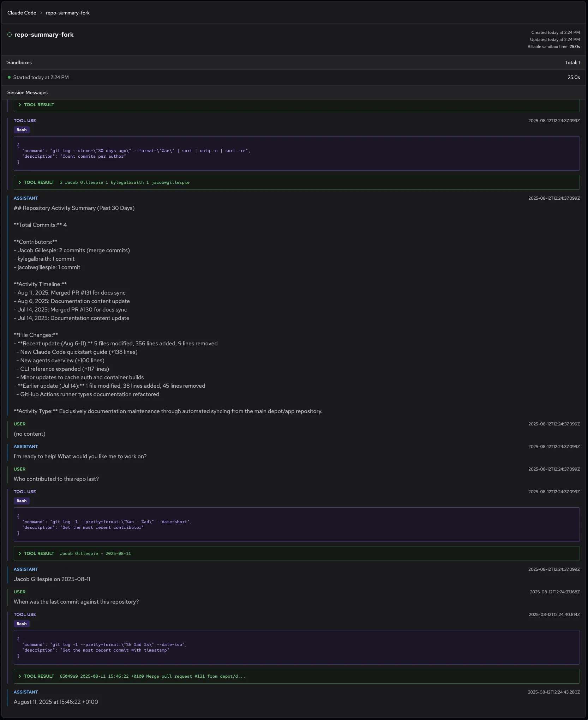Image resolution: width=588 pixels, height=720 pixels.
Task: Click the breadcrumb chevron separator after Claude Code
Action: click(41, 13)
